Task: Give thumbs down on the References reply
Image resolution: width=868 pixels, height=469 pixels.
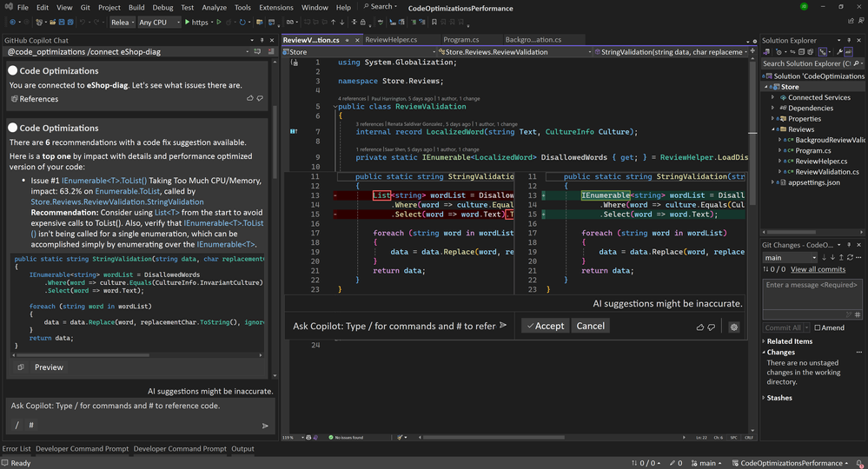Action: pyautogui.click(x=260, y=98)
